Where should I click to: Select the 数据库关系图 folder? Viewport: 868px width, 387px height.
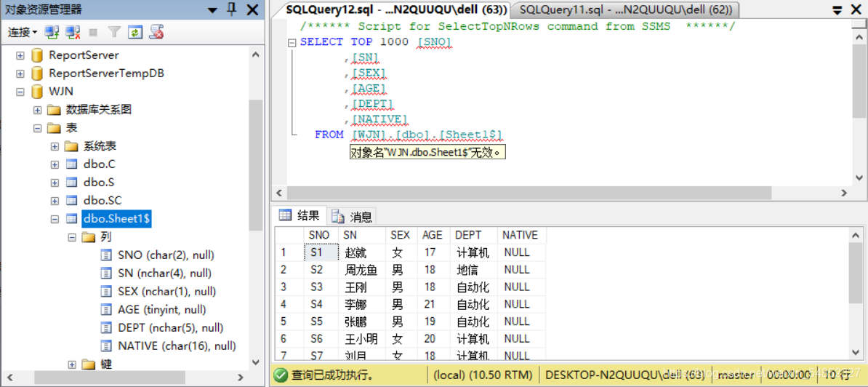pyautogui.click(x=99, y=110)
